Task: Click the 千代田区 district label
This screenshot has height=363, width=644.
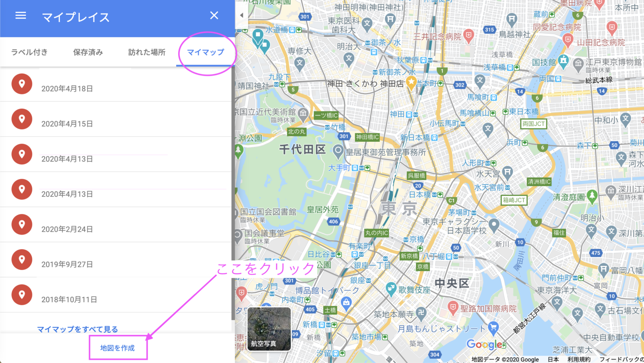Action: coord(302,149)
